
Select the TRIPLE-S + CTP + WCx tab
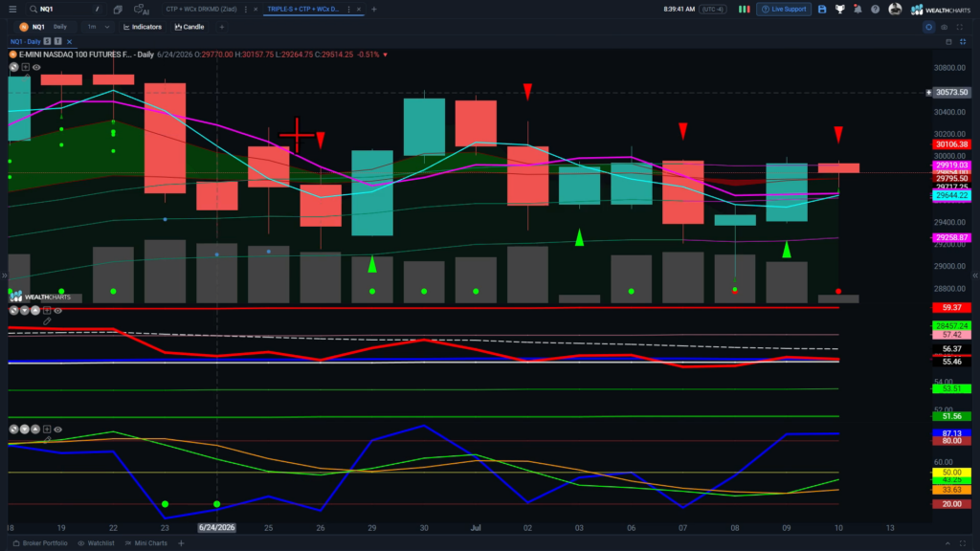point(303,10)
